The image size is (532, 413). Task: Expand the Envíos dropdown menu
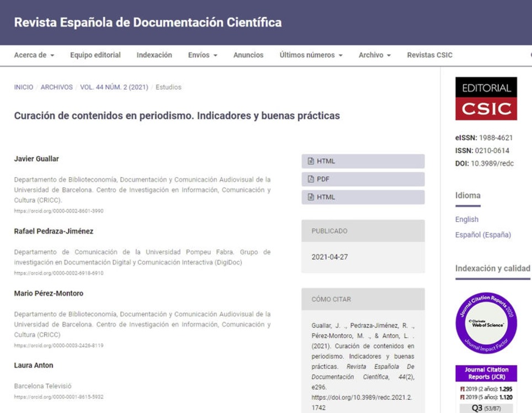click(x=203, y=55)
